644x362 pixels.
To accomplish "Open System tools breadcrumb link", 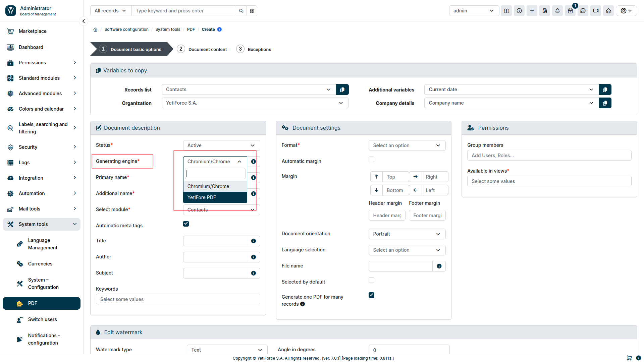I will click(168, 29).
